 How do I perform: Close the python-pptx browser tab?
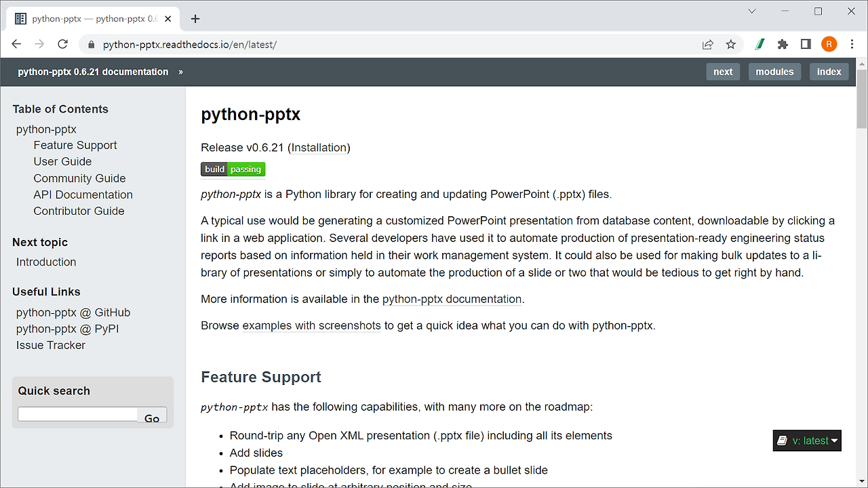tap(169, 19)
